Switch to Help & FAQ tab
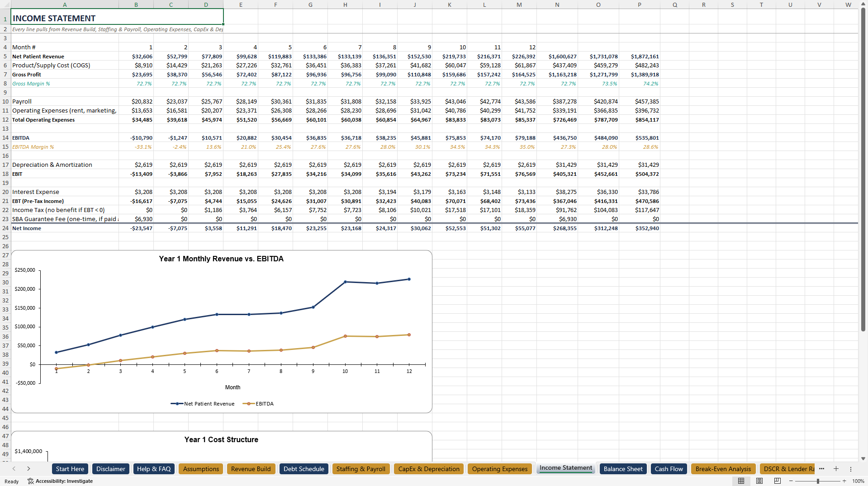 [x=154, y=469]
